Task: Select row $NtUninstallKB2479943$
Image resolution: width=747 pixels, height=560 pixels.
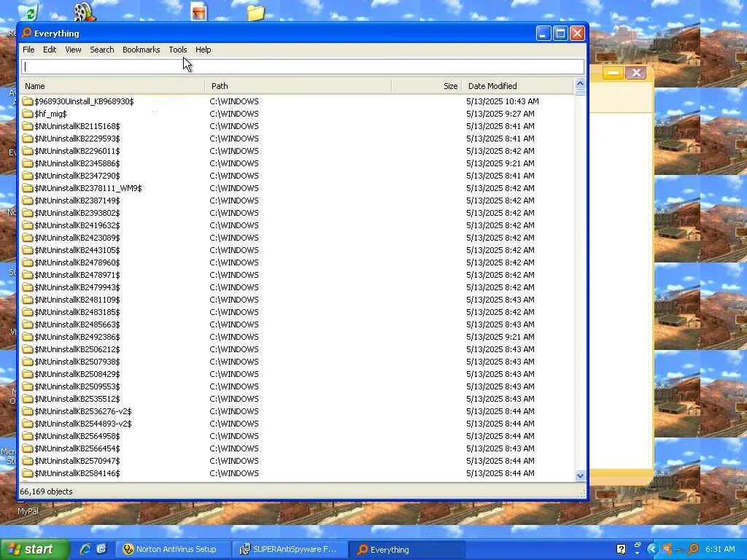Action: coord(298,287)
